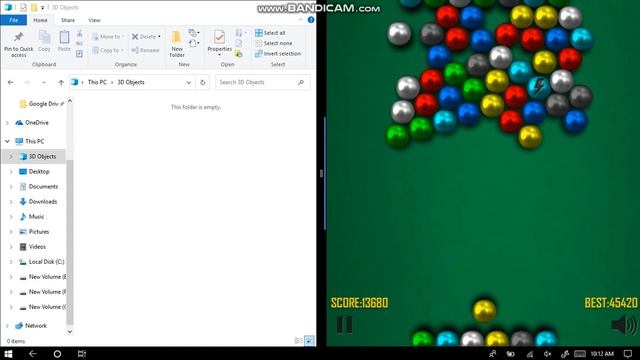640x360 pixels.
Task: Go back in File Explorer
Action: click(11, 82)
